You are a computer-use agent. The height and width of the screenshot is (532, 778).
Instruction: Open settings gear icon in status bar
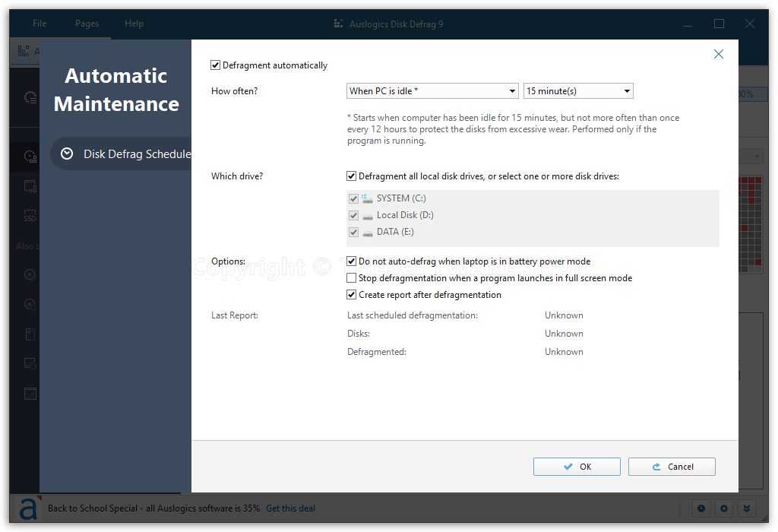(724, 508)
